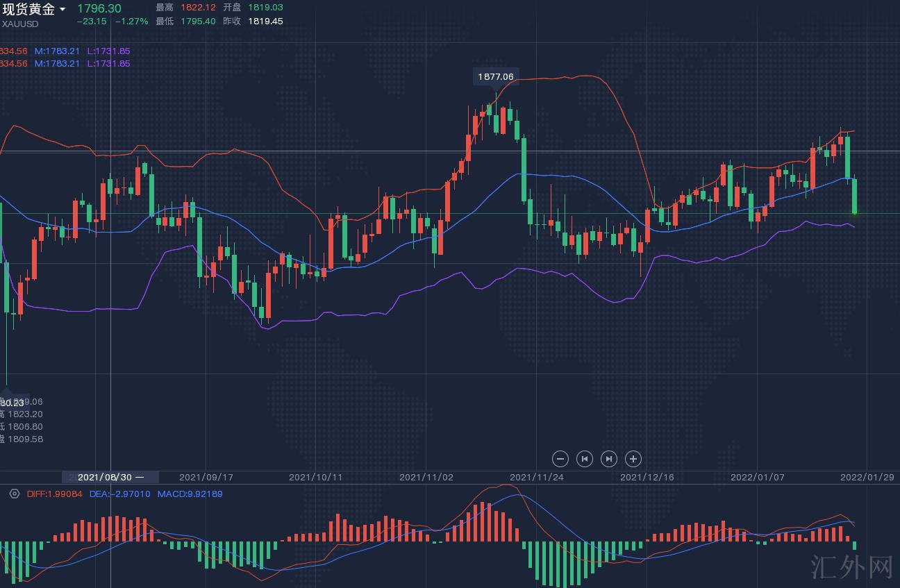Click the 最高 1822.12 high value
The height and width of the screenshot is (588, 900).
tap(197, 7)
